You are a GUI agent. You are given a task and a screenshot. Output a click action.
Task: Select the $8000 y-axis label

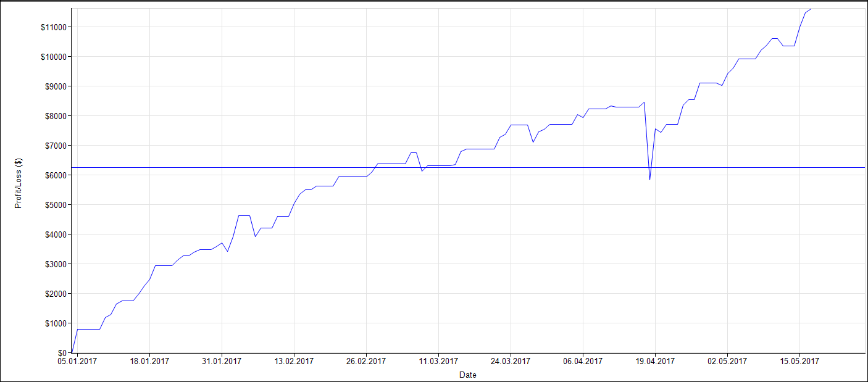pos(56,116)
